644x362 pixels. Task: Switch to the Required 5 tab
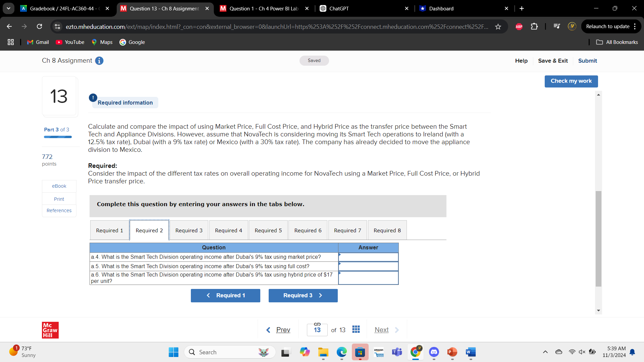[268, 230]
